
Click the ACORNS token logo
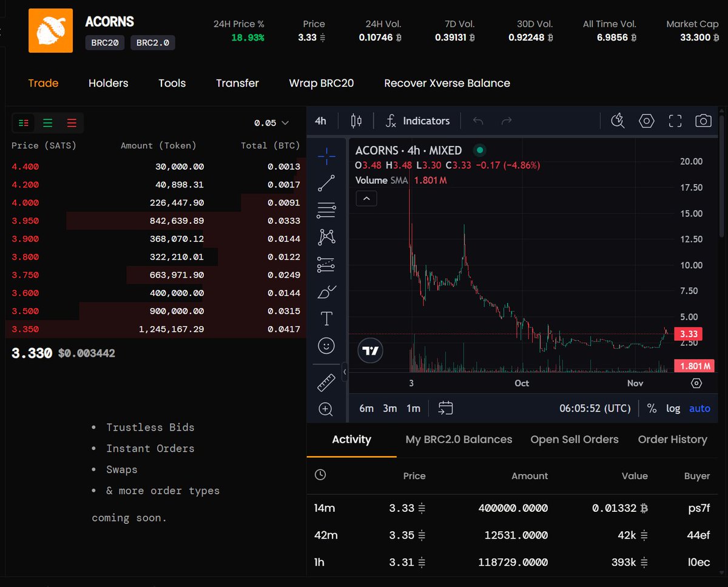(x=51, y=30)
